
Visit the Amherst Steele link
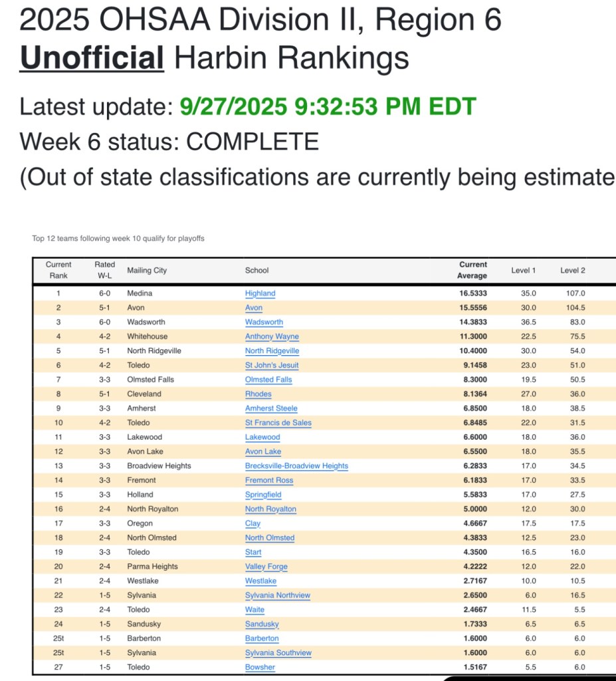pos(271,408)
